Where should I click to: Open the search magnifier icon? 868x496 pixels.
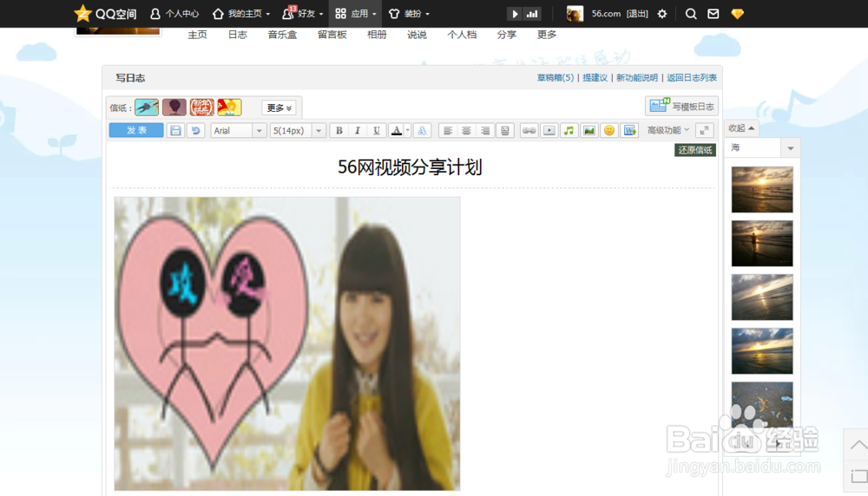[691, 14]
